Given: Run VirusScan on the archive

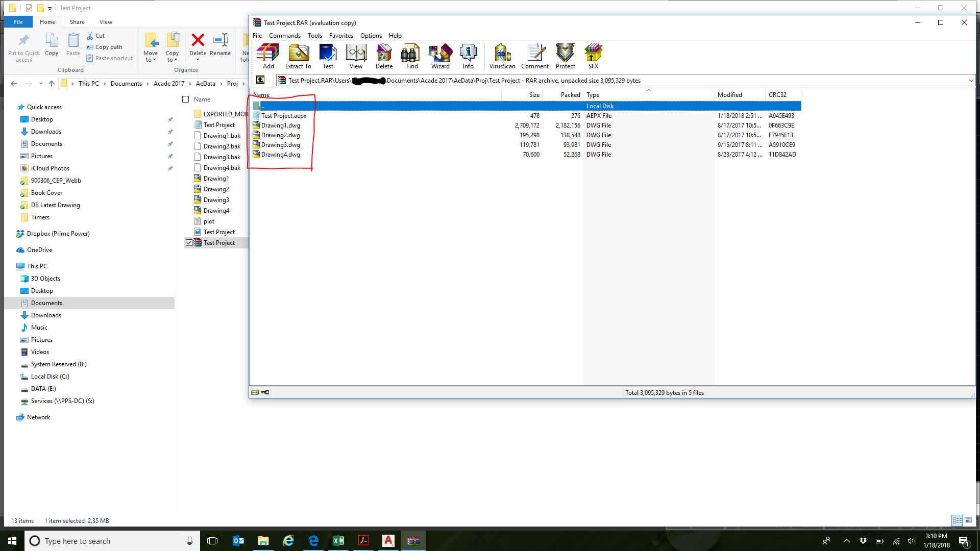Looking at the screenshot, I should (x=501, y=56).
